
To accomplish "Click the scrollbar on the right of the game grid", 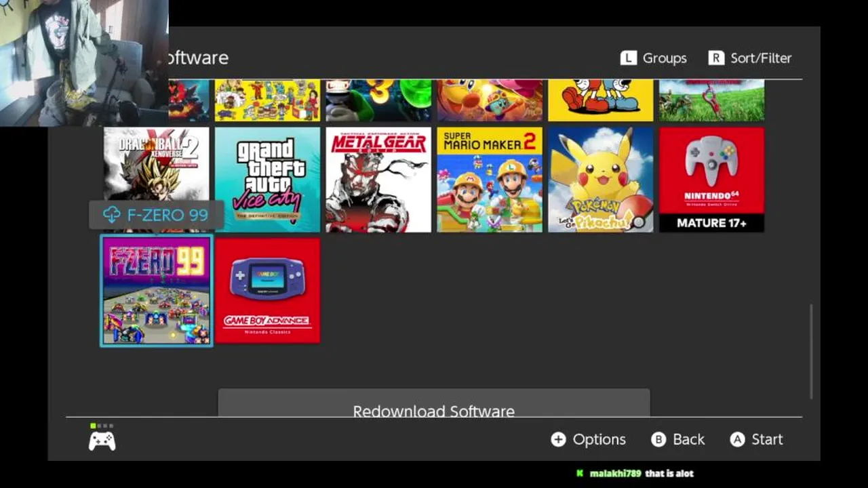I will tap(811, 352).
